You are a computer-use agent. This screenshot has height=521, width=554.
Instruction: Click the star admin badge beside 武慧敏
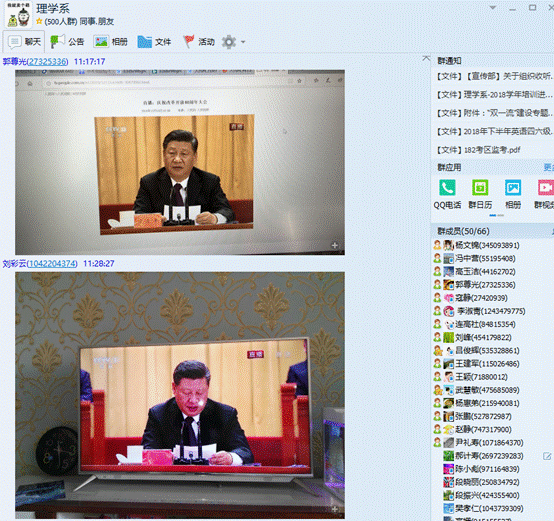coord(438,390)
